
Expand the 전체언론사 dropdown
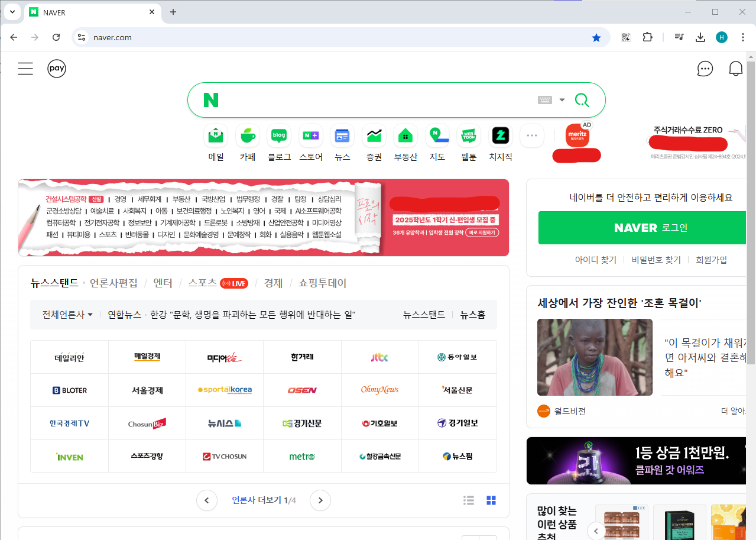[x=67, y=315]
